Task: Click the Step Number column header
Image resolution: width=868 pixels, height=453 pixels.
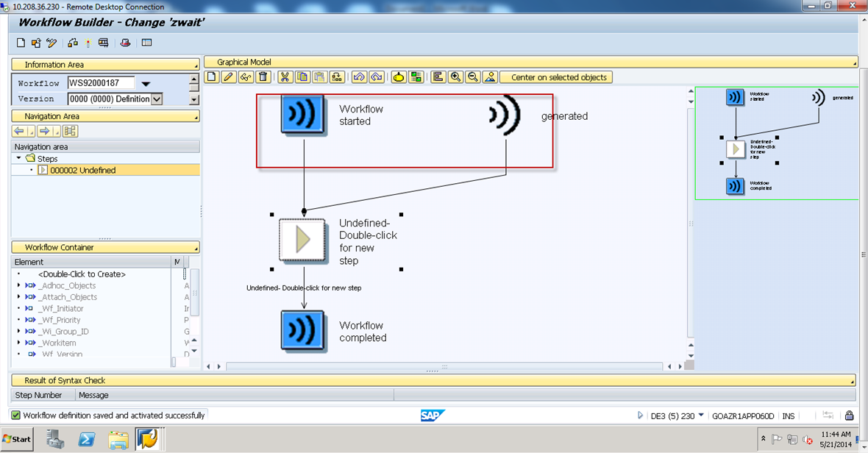Action: click(43, 395)
